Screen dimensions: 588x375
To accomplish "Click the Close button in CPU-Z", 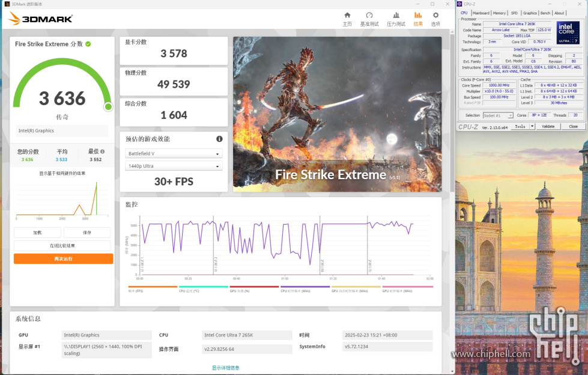I will [573, 126].
